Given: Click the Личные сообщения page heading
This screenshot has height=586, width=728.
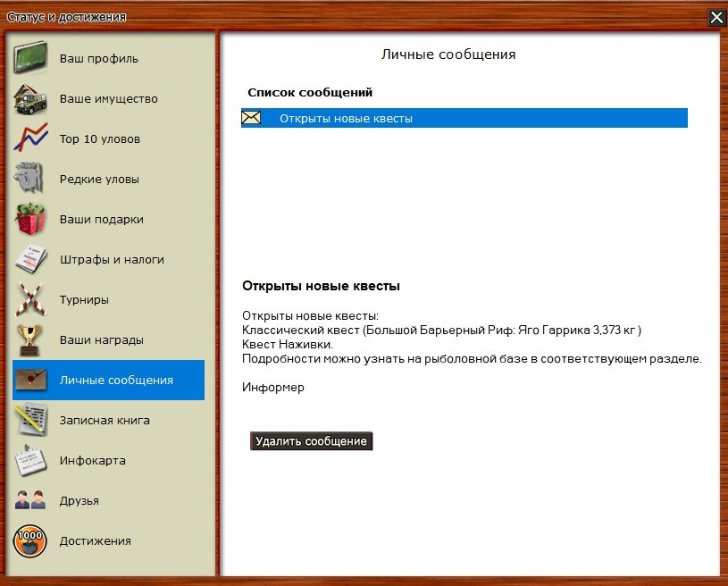Looking at the screenshot, I should tap(448, 54).
